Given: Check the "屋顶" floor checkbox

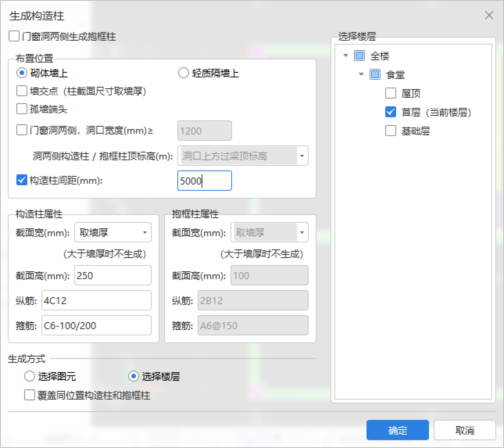Looking at the screenshot, I should point(390,93).
